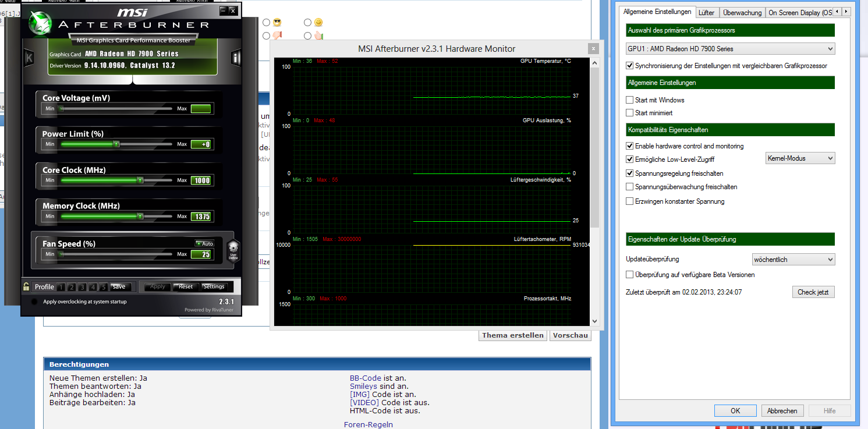Select the yellow smiley radio button
This screenshot has height=429, width=868.
[x=308, y=23]
